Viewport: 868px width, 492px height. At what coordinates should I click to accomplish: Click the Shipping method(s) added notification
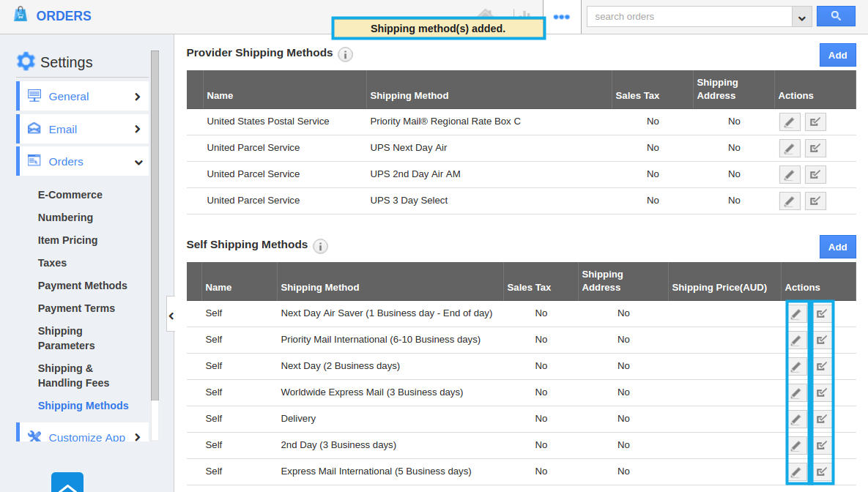tap(438, 29)
